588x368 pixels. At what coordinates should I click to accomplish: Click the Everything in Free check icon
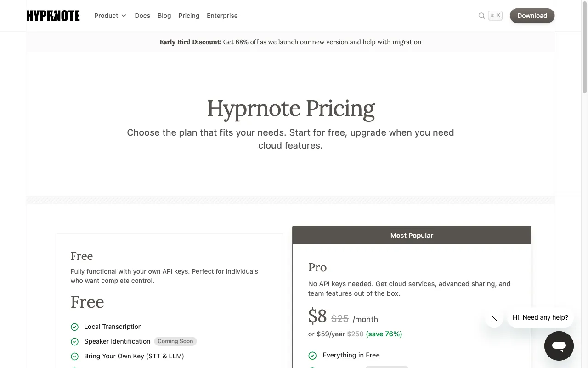click(312, 355)
